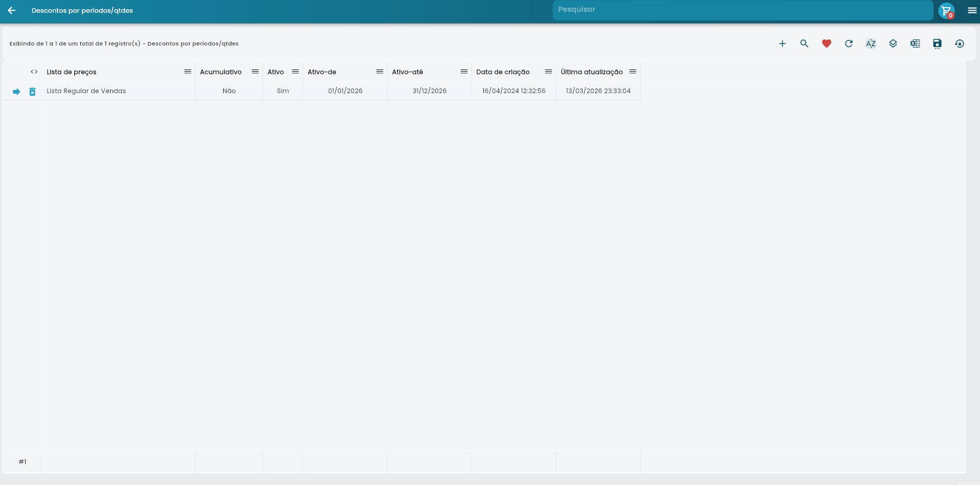The width and height of the screenshot is (980, 485).
Task: Open Acumulativo column menu
Action: click(x=255, y=72)
